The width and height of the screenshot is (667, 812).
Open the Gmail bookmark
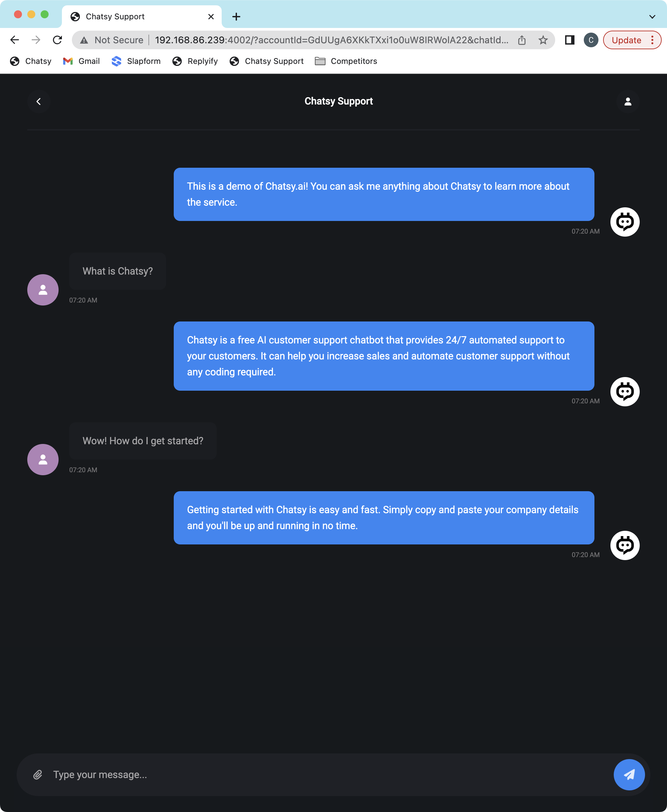(x=82, y=61)
